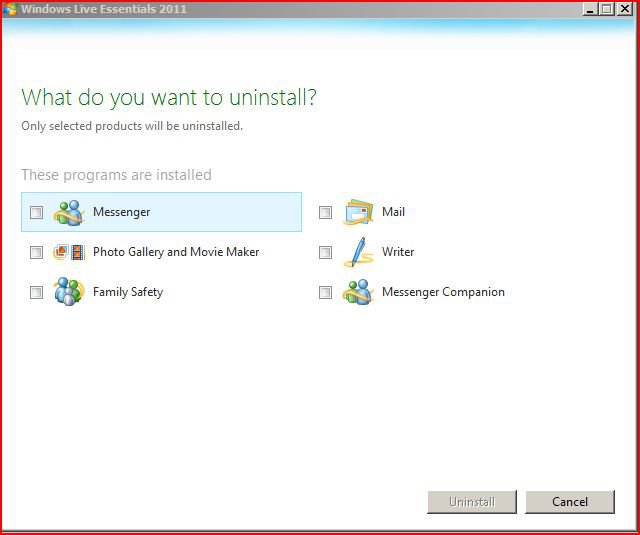The width and height of the screenshot is (640, 535).
Task: Select the 'Writer' label text
Action: pyautogui.click(x=398, y=252)
